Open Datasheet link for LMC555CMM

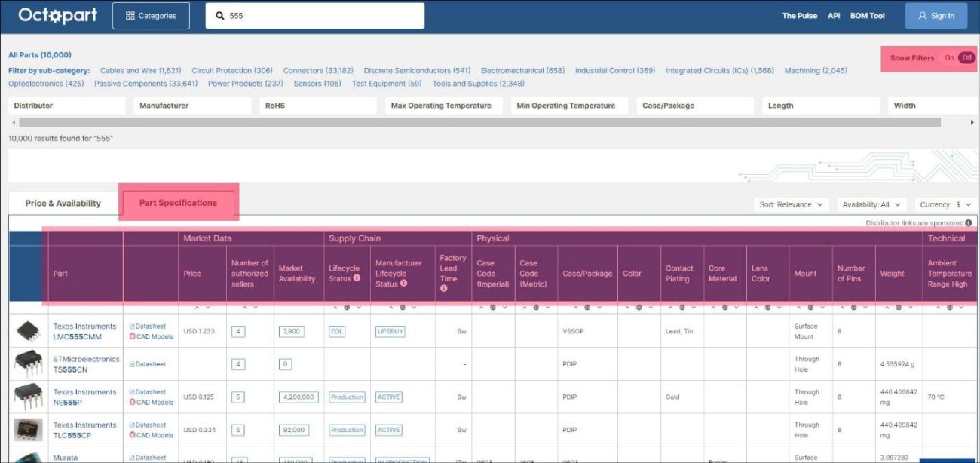pos(150,327)
